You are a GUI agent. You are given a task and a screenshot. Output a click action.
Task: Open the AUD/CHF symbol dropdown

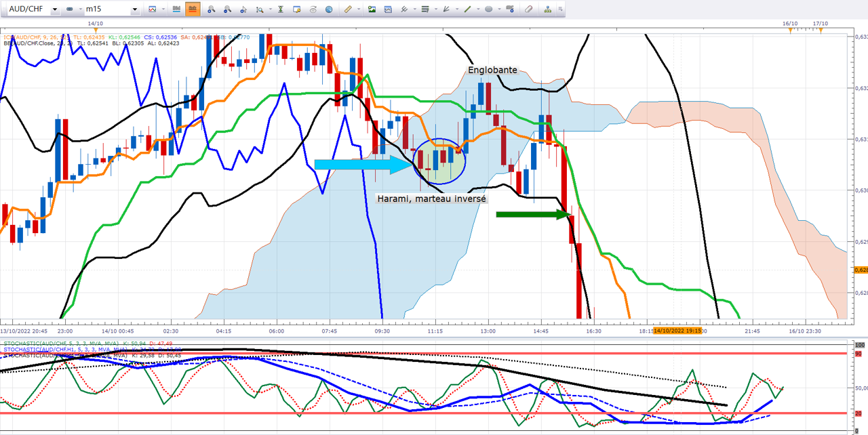click(55, 9)
